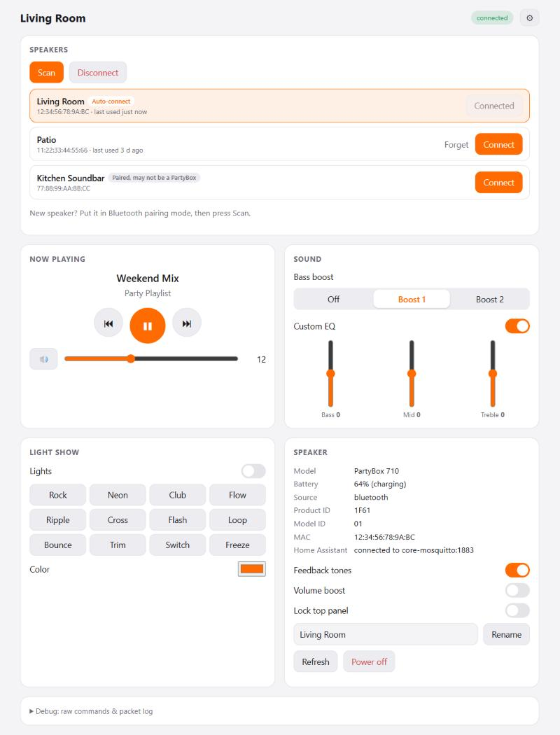Image resolution: width=560 pixels, height=735 pixels.
Task: Click the Connected button for Living Room
Action: (494, 106)
